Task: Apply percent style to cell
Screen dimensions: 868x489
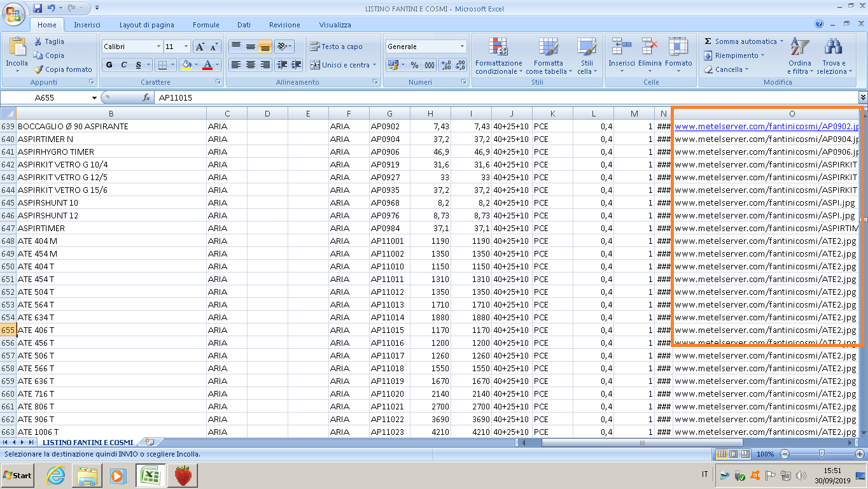Action: [414, 65]
